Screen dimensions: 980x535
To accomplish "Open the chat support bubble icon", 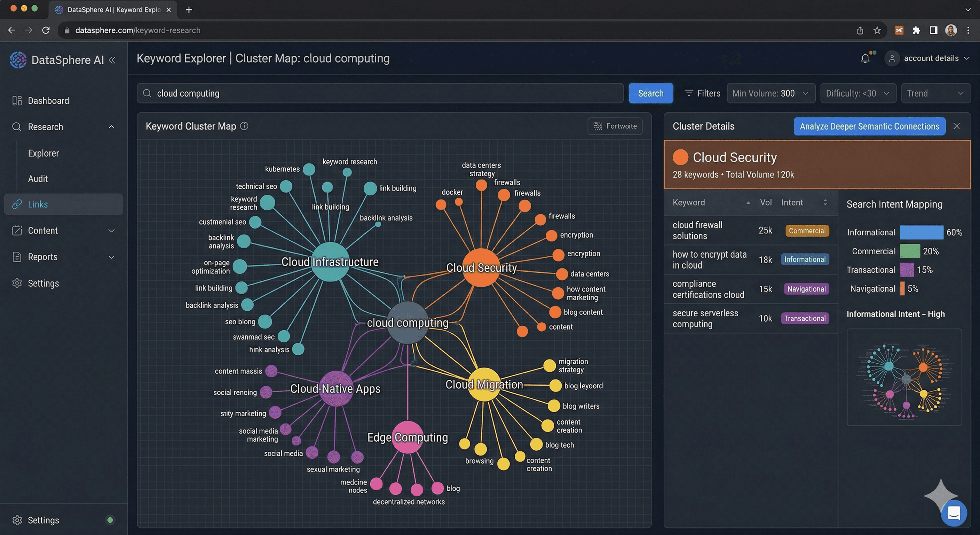I will tap(953, 513).
